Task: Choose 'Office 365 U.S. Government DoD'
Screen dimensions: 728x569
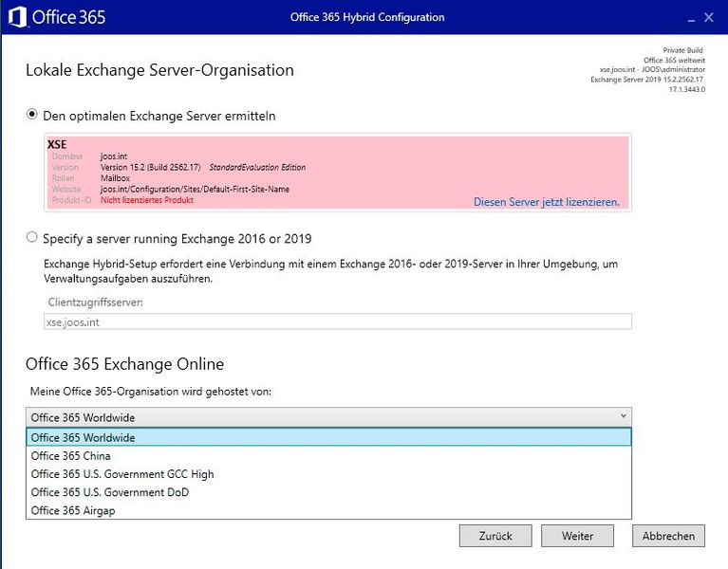Action: click(328, 491)
